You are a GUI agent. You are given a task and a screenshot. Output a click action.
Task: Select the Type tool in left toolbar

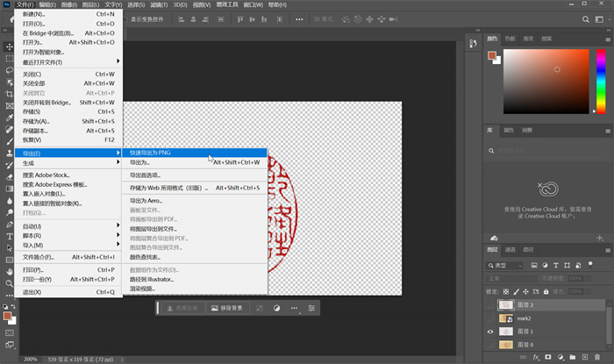coord(9,236)
